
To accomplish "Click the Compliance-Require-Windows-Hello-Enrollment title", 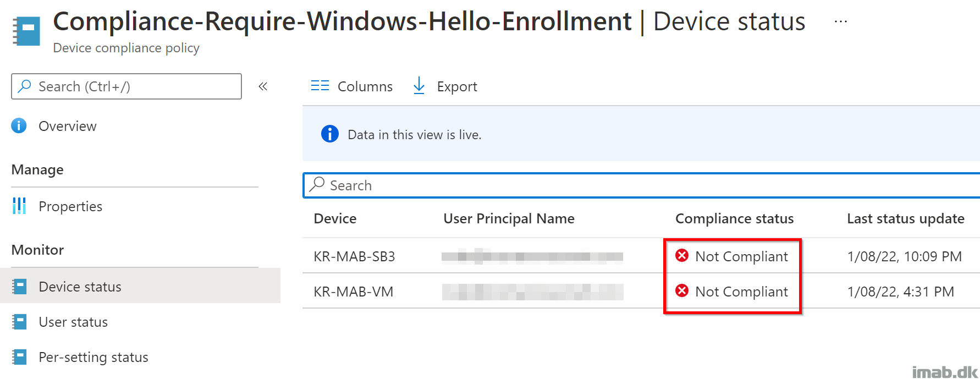I will [x=342, y=21].
